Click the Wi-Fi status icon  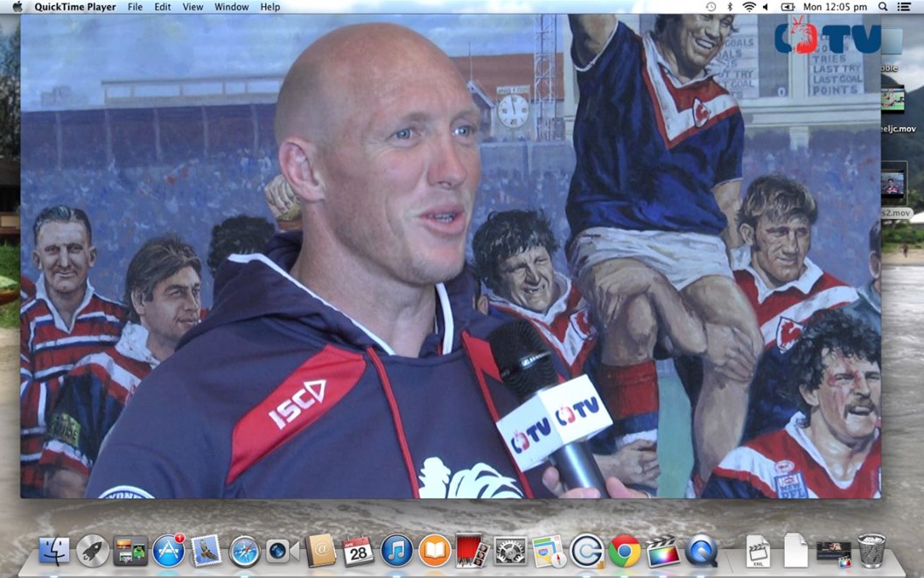749,7
